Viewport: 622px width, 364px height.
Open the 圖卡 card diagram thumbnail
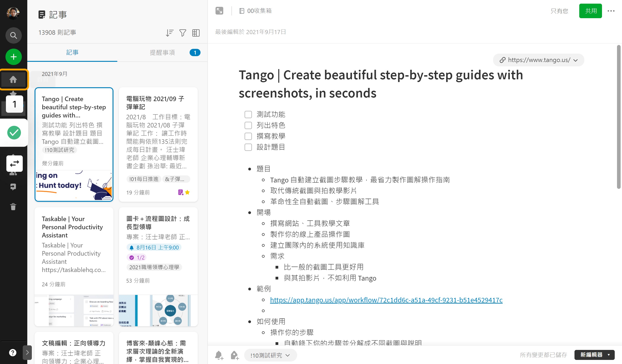point(158,310)
